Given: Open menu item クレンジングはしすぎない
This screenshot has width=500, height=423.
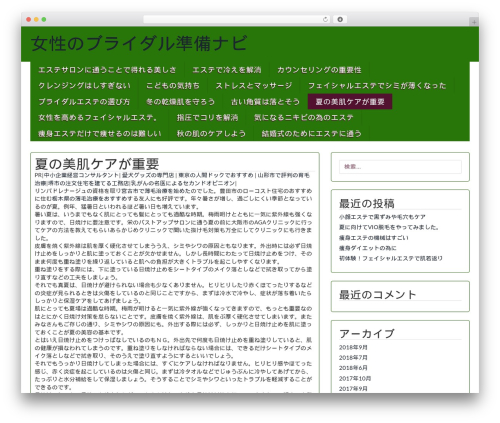Looking at the screenshot, I should click(x=84, y=86).
